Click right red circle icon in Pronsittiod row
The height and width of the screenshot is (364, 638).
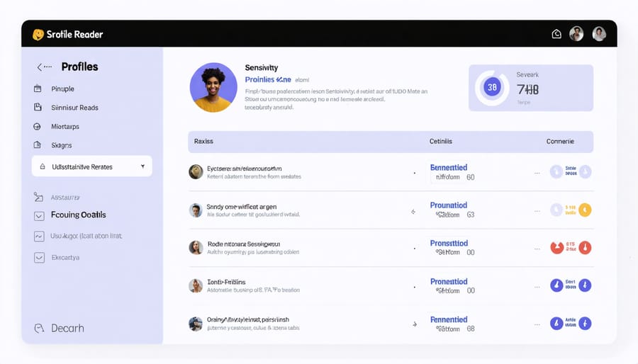[585, 247]
